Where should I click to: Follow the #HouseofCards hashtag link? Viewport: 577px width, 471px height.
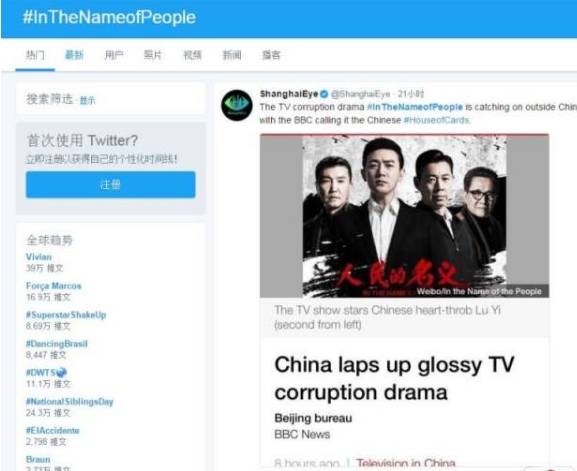point(436,120)
